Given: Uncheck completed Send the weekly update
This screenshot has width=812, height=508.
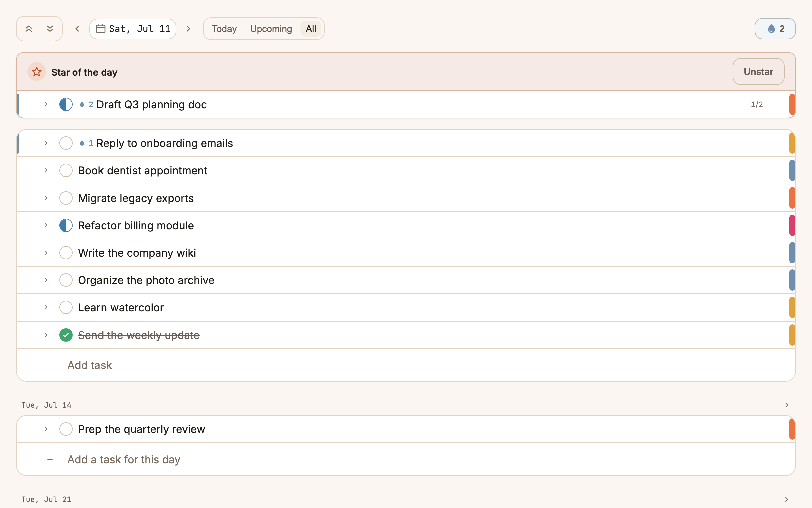Looking at the screenshot, I should pos(66,335).
